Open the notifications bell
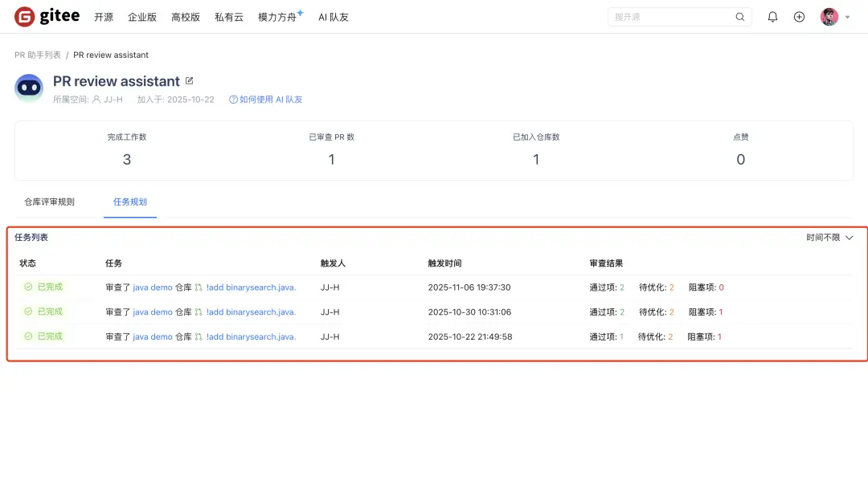The width and height of the screenshot is (868, 489). click(x=772, y=17)
